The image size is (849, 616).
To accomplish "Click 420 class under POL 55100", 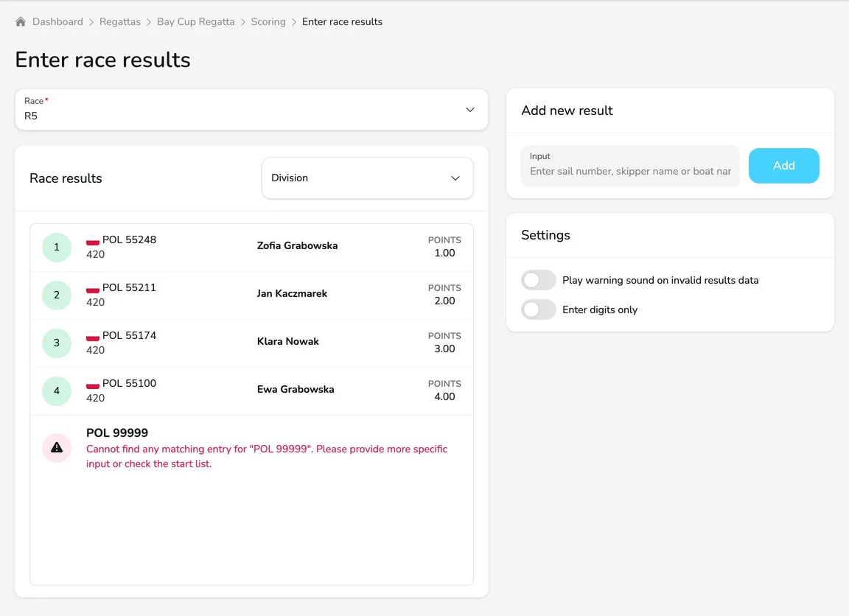I will point(95,399).
